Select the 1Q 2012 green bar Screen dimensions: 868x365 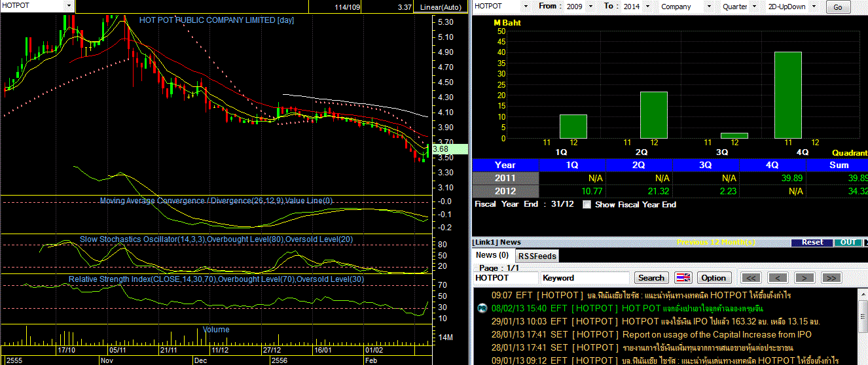coord(573,127)
